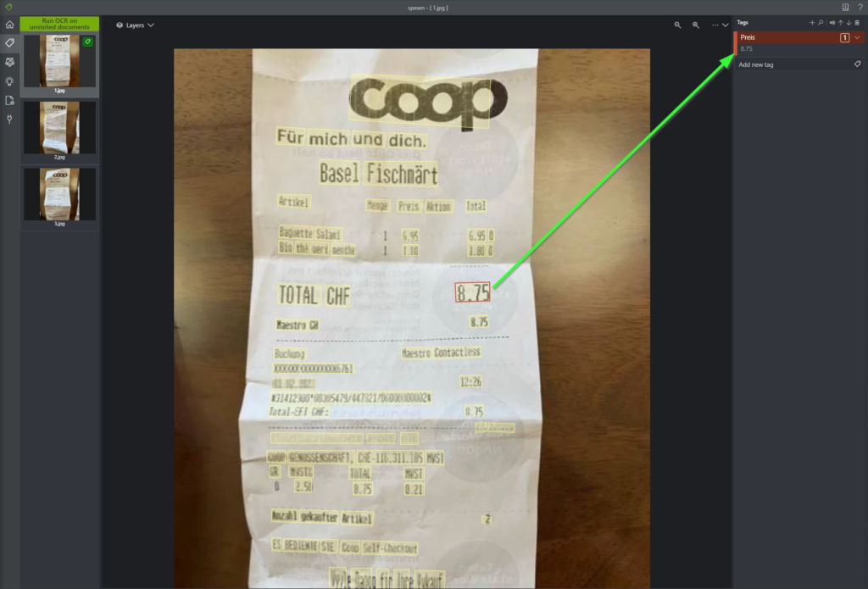The height and width of the screenshot is (589, 868).
Task: Open the lightbulb Analyze icon
Action: tap(9, 81)
